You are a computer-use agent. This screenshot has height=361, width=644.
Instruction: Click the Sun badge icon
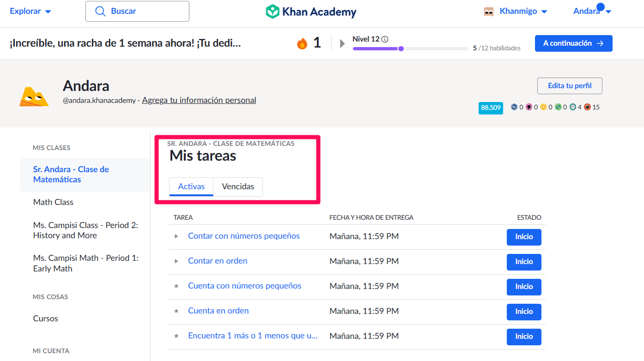[543, 107]
